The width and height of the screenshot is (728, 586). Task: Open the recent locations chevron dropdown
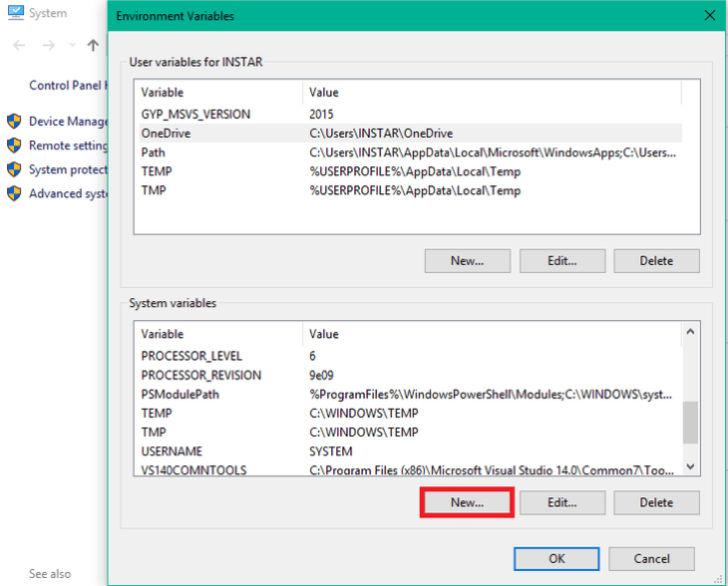point(73,45)
